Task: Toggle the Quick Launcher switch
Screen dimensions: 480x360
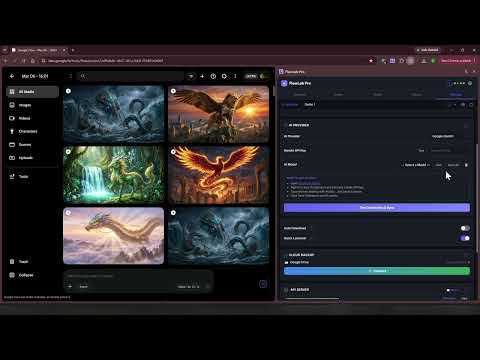Action: point(465,238)
